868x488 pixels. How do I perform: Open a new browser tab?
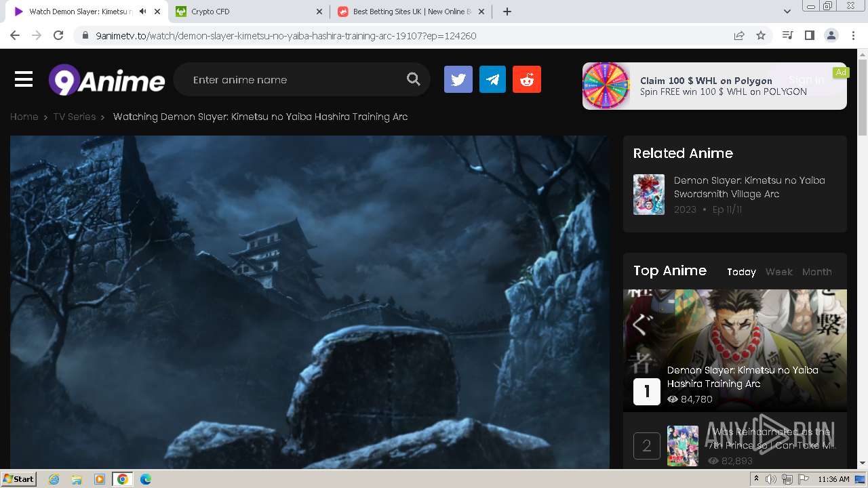[507, 12]
